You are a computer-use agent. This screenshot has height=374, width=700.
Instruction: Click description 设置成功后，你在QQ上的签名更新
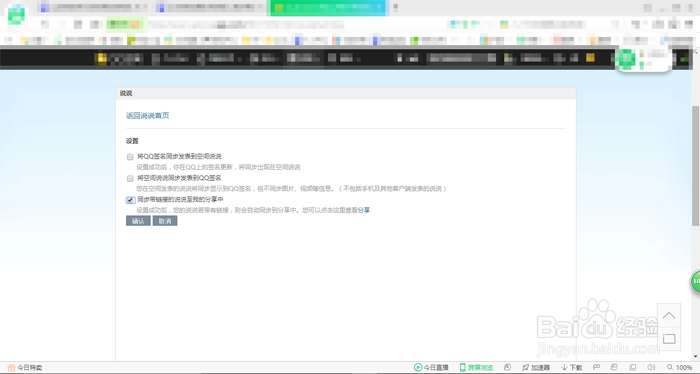click(218, 167)
